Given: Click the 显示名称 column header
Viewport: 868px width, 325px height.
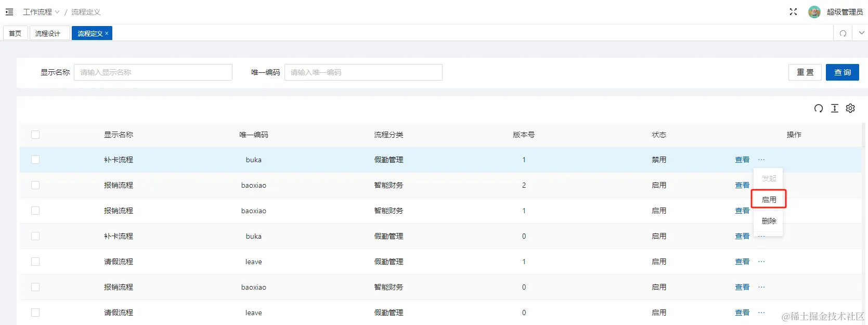Looking at the screenshot, I should 119,135.
